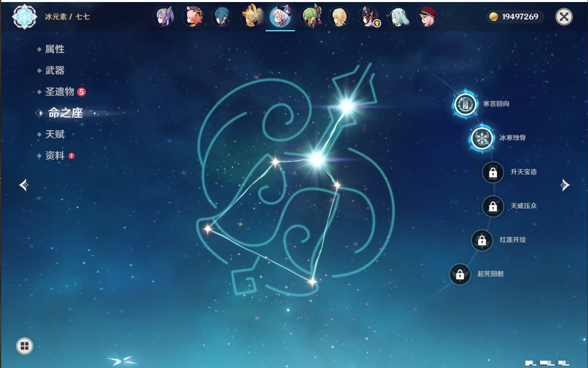Open the 天赋 talents menu
The width and height of the screenshot is (588, 368).
point(55,134)
